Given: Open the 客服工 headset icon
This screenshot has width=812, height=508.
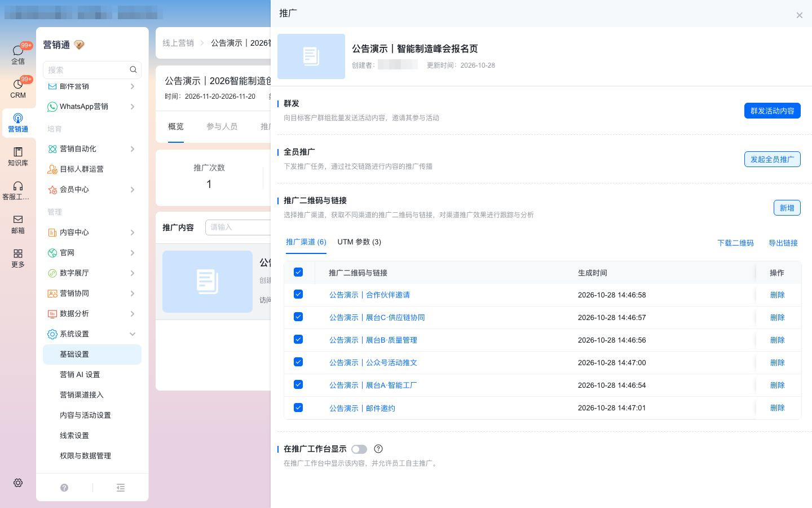Looking at the screenshot, I should pos(18,186).
